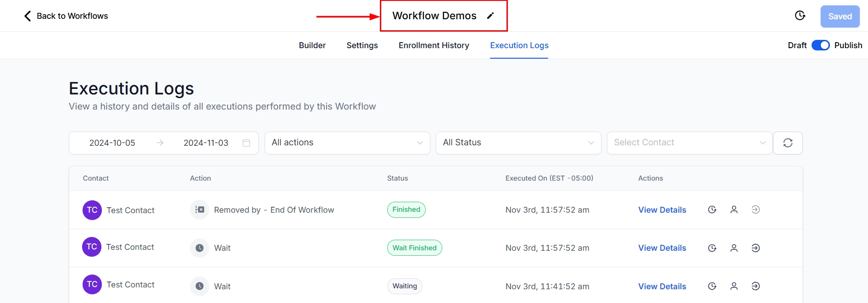Open the All Status filter dropdown
The image size is (868, 303).
pos(518,143)
